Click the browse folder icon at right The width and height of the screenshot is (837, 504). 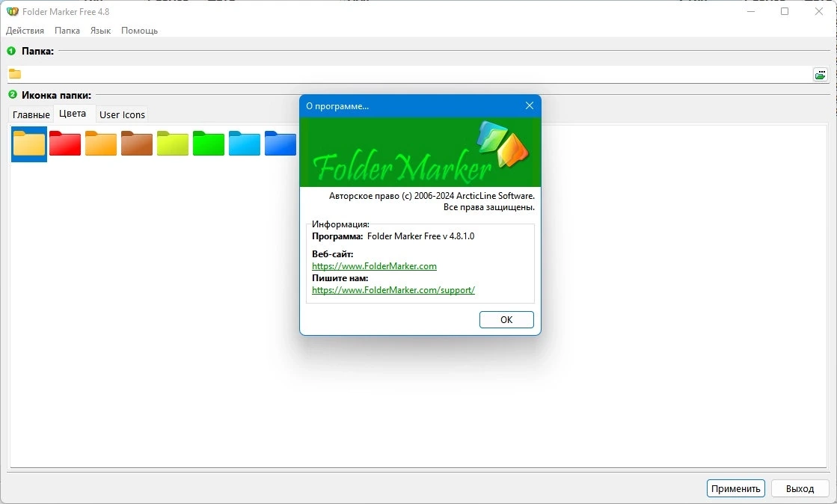pyautogui.click(x=820, y=74)
